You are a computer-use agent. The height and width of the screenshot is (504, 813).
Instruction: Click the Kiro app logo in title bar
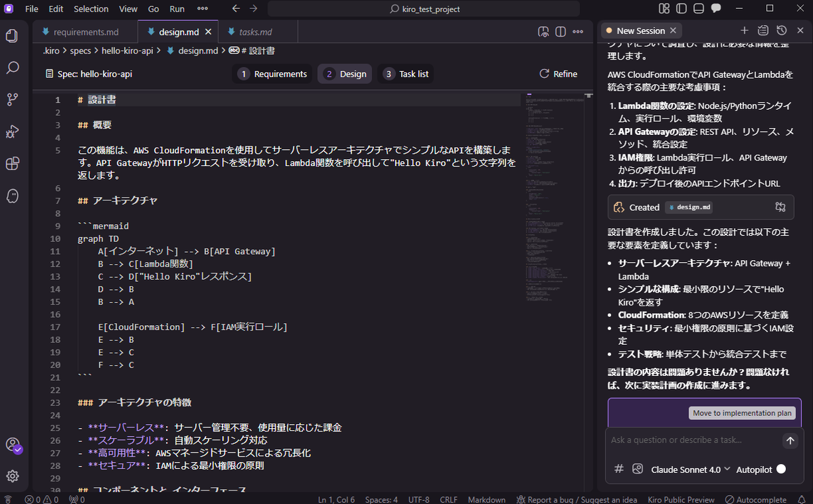coord(9,9)
